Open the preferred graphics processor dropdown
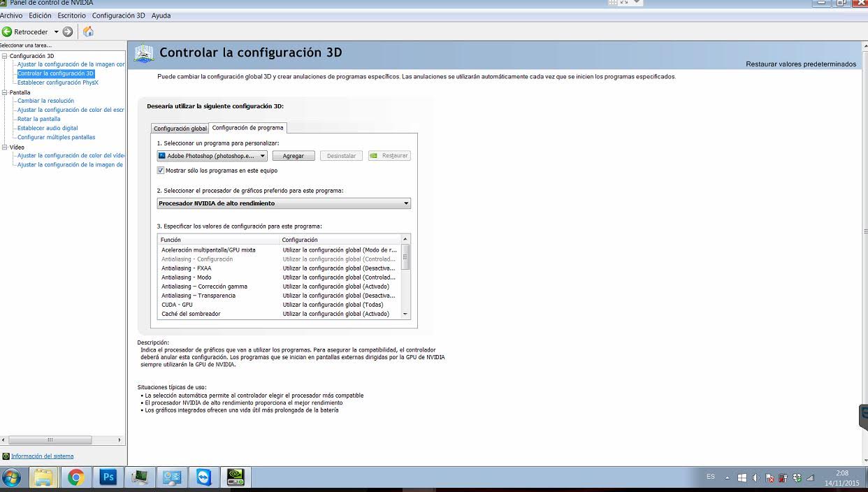This screenshot has height=492, width=868. (x=284, y=203)
